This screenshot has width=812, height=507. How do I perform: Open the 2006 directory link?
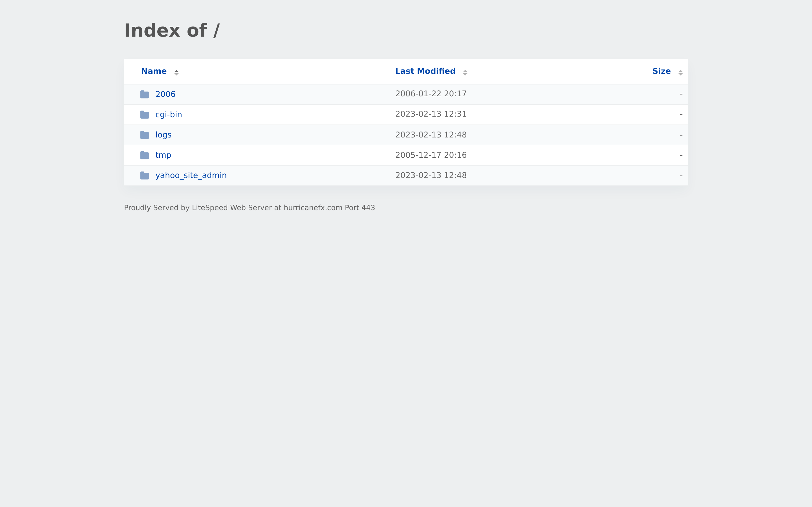click(x=166, y=94)
